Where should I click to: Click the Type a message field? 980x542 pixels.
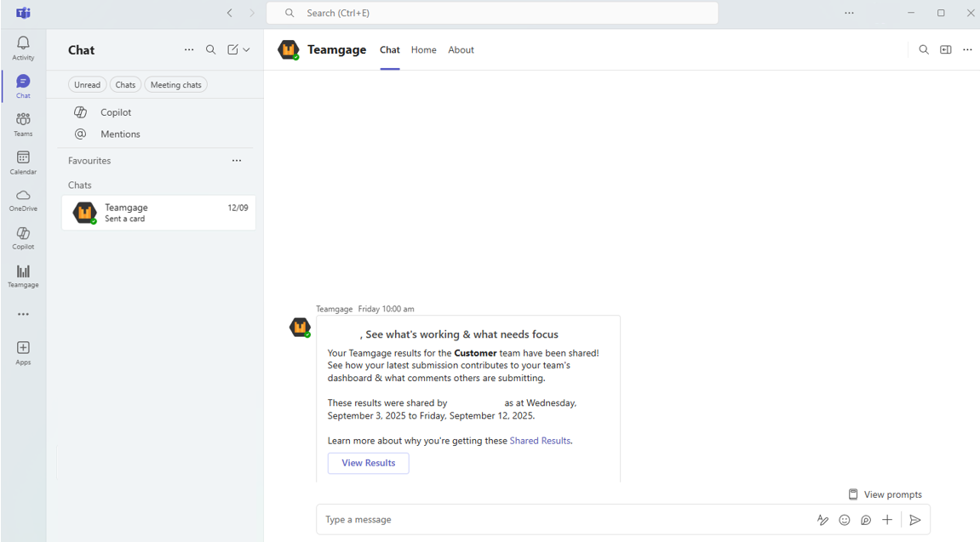[562, 520]
